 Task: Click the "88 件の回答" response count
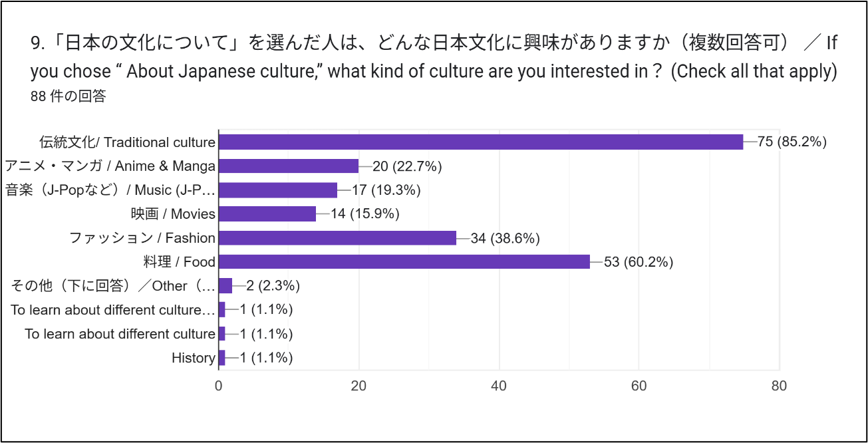68,96
